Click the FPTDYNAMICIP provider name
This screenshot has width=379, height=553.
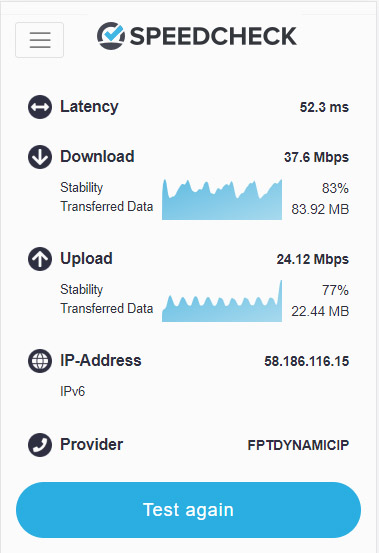[298, 445]
